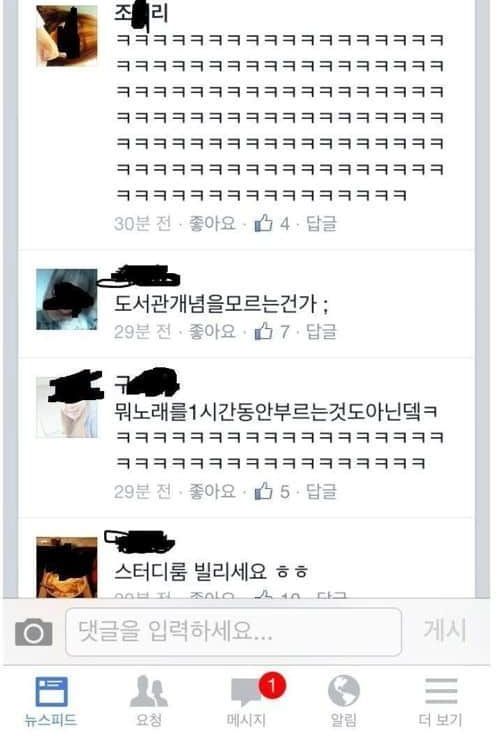Open profile picture beside 도서관개념을모르는건가 comment
Viewport: 500px width, 736px height.
coord(67,299)
